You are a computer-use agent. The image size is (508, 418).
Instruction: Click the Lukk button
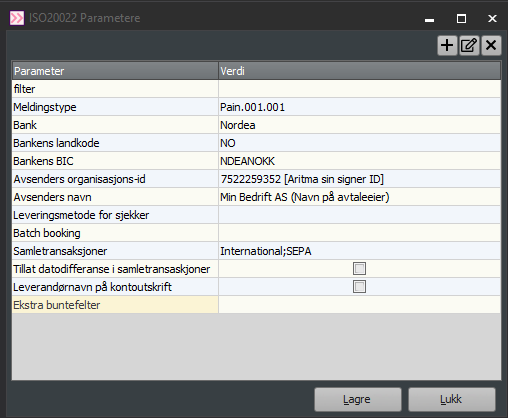click(452, 399)
